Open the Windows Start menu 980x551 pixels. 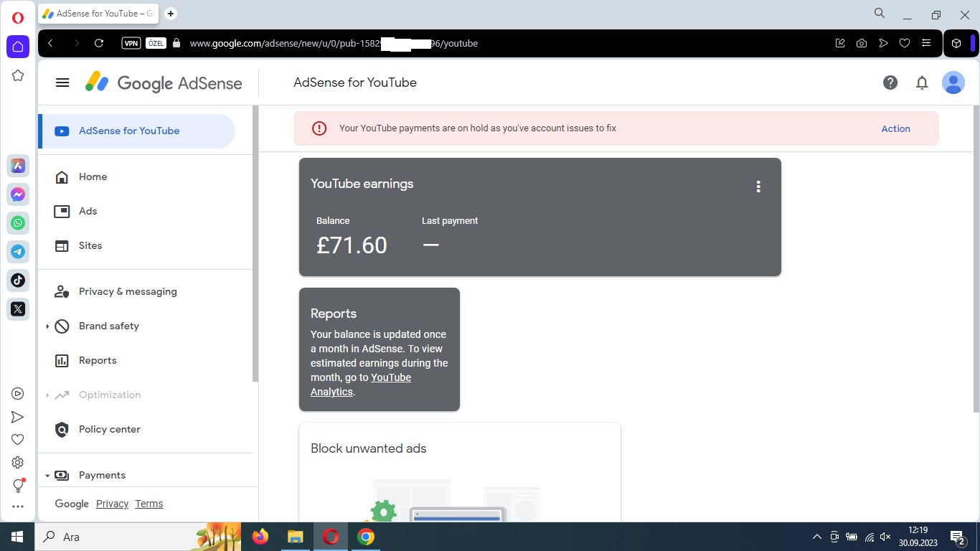[17, 537]
